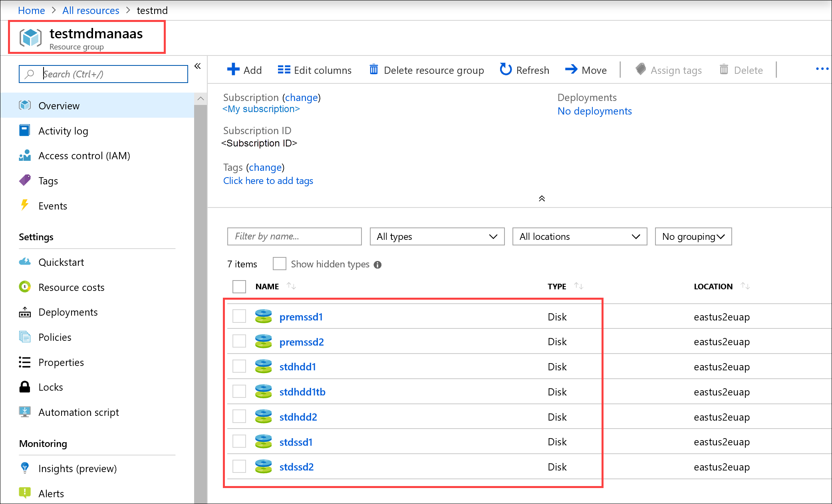
Task: Collapse the sidebar with double chevron
Action: 197,66
